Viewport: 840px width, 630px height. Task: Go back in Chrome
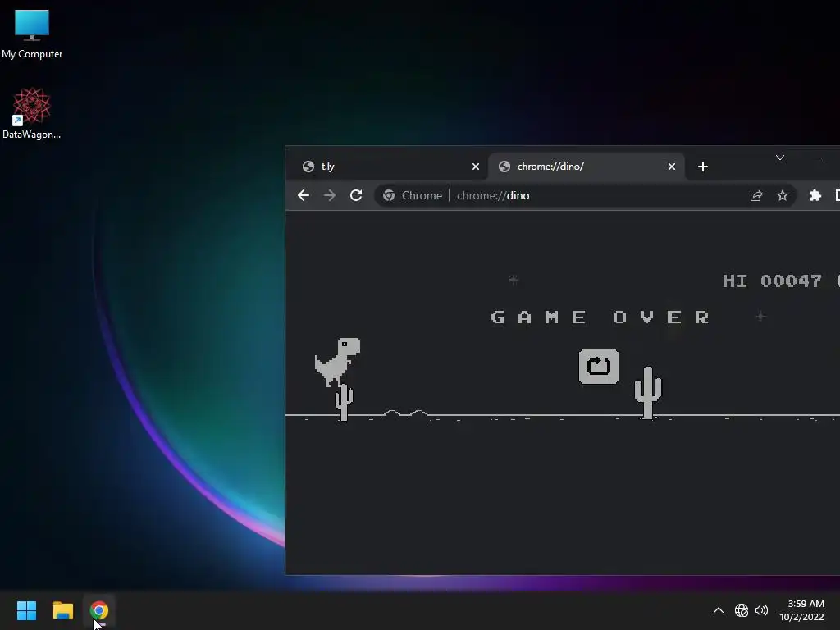pyautogui.click(x=304, y=195)
